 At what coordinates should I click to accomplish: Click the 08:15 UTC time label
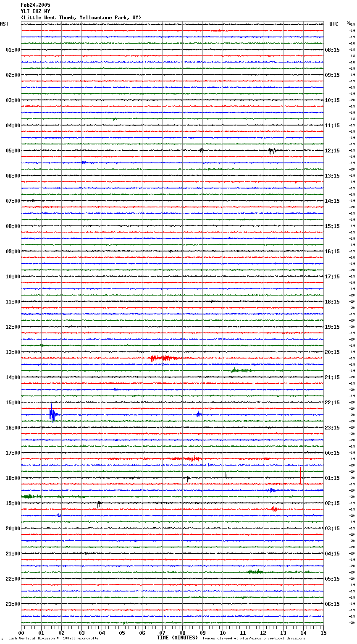coord(332,50)
